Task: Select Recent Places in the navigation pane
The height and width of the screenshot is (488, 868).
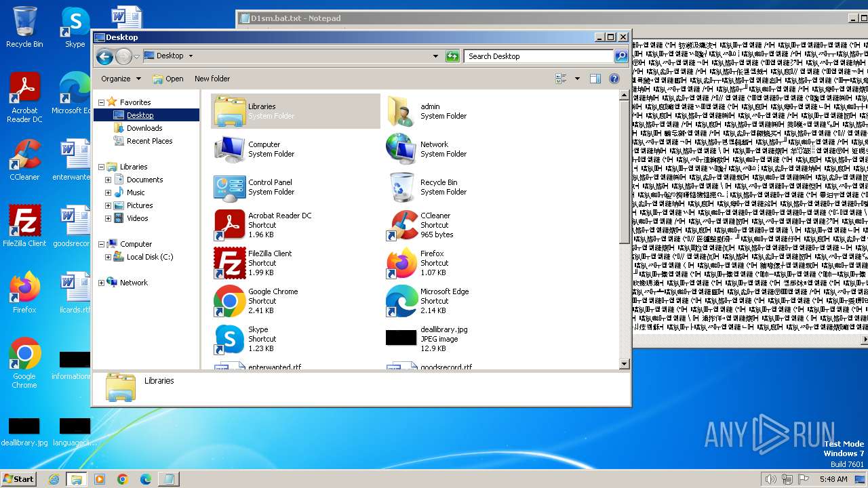Action: tap(149, 141)
